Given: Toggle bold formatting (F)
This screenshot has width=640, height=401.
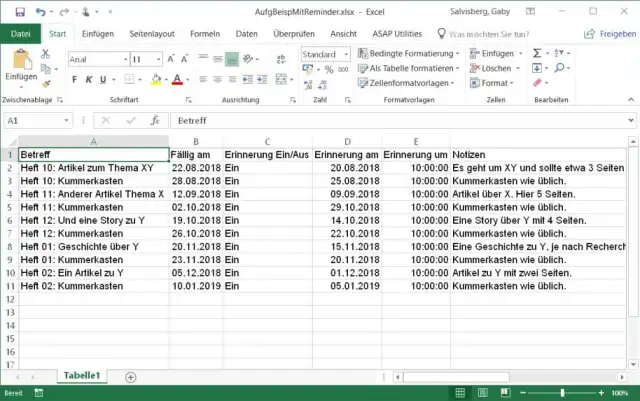Looking at the screenshot, I should (x=75, y=79).
